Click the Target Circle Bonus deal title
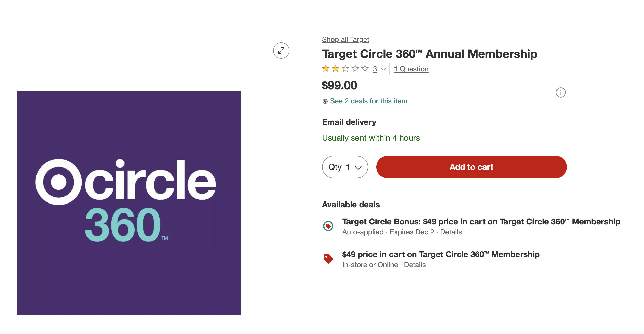 pyautogui.click(x=481, y=222)
